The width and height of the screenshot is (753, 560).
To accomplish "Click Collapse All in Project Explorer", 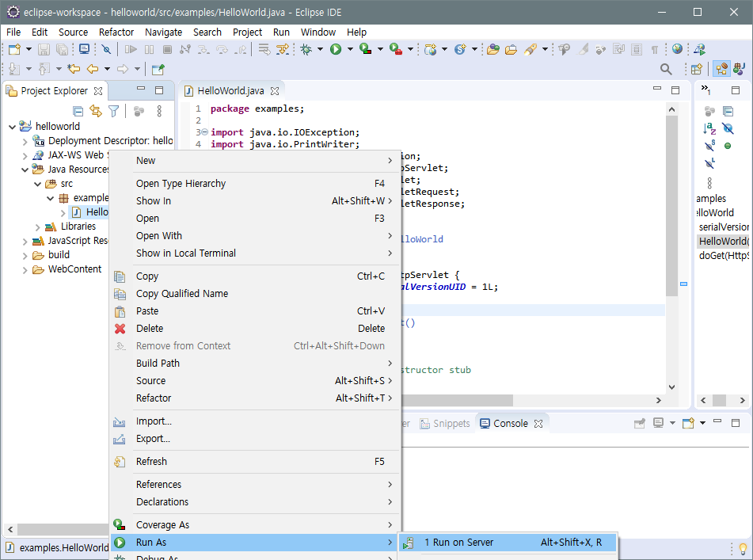I will point(78,112).
